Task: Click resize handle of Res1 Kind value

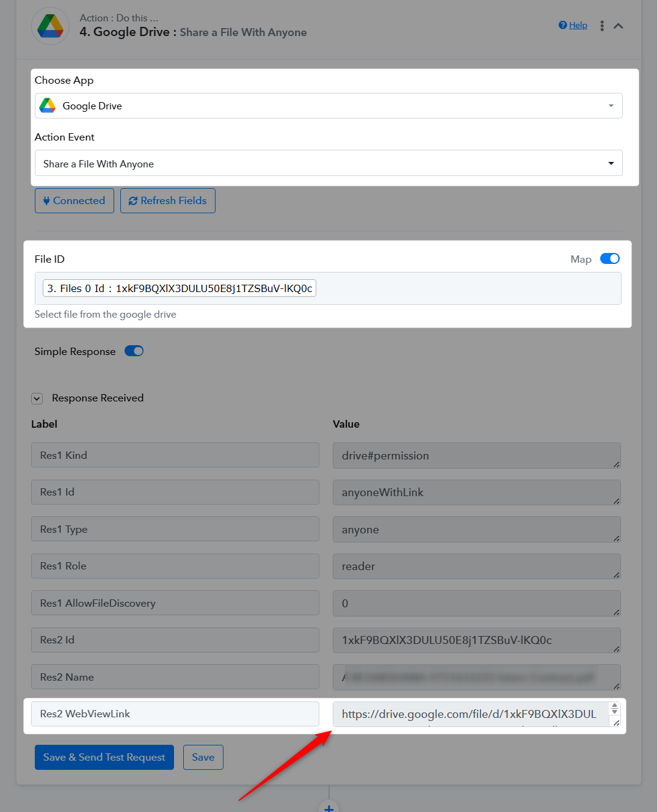Action: pos(617,464)
